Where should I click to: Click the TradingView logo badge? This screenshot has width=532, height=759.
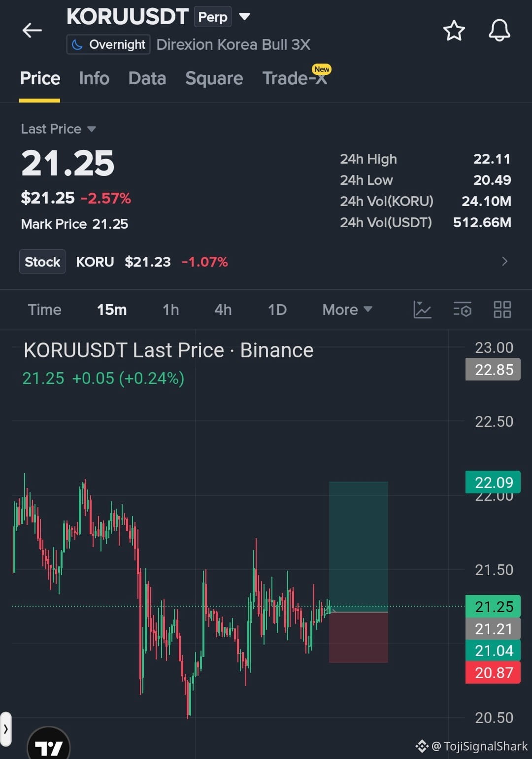point(48,747)
